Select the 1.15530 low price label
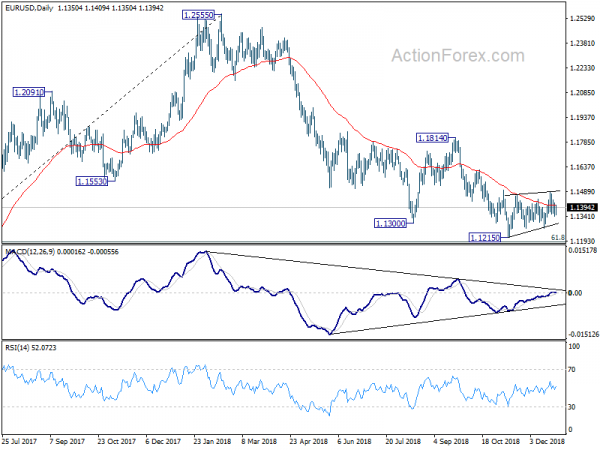Screen dimensions: 600x450 [x=92, y=181]
